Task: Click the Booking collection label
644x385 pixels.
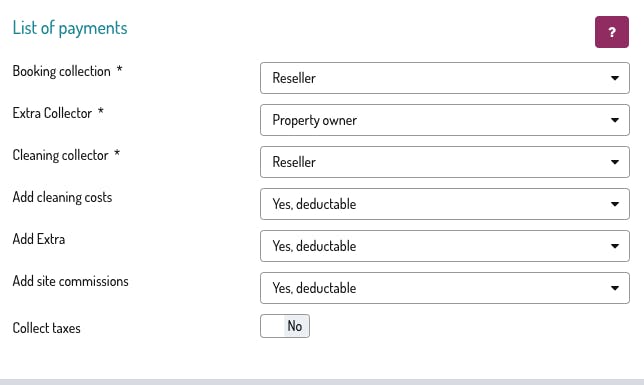Action: (62, 71)
